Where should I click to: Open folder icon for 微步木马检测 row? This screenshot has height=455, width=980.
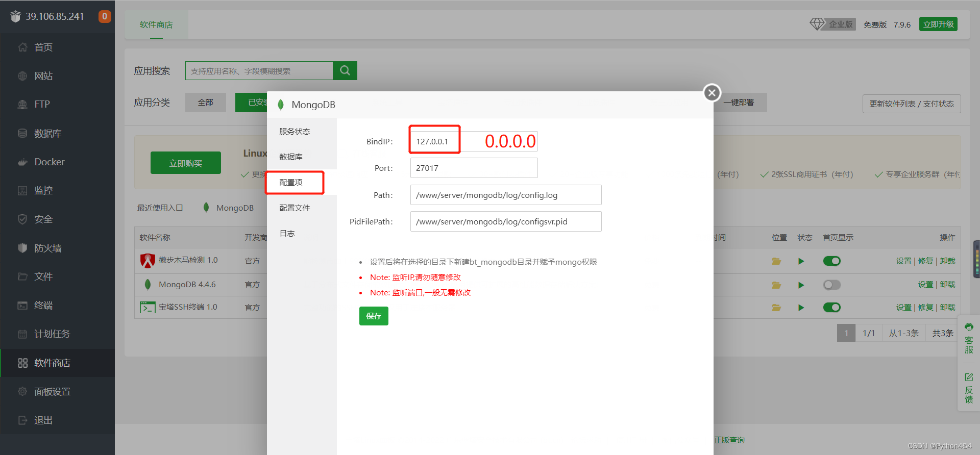click(776, 261)
